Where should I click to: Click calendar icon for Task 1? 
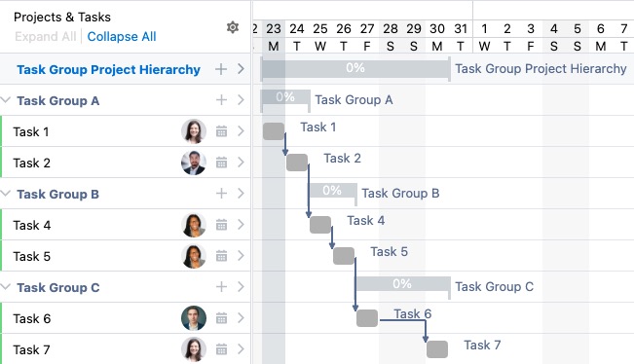[221, 131]
